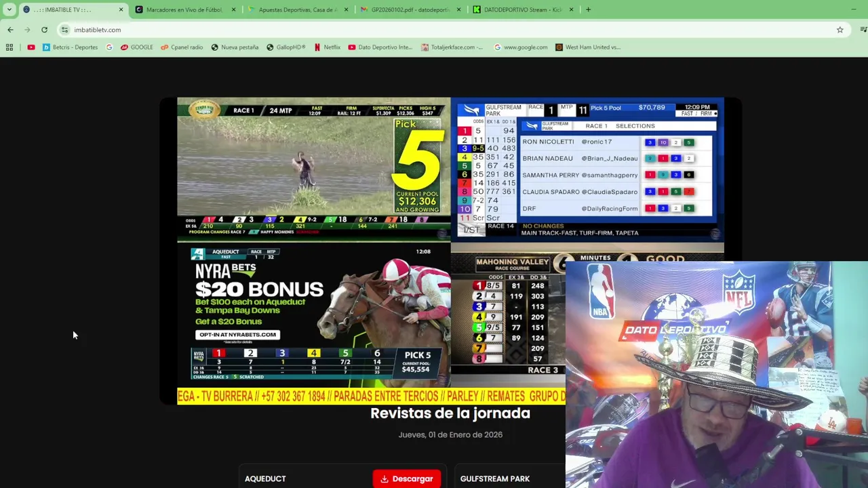Image resolution: width=868 pixels, height=488 pixels.
Task: Click SAMANTHA PERRY in selections table
Action: 551,175
